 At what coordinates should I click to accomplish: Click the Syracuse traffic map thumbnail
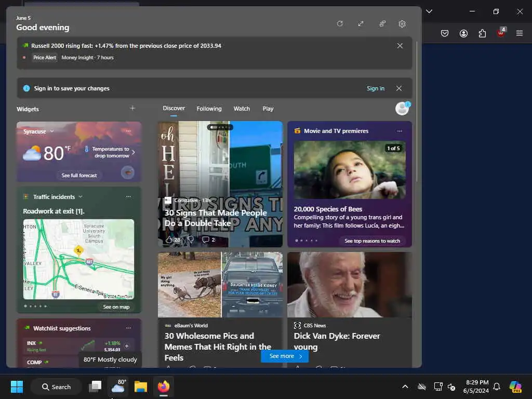click(78, 259)
